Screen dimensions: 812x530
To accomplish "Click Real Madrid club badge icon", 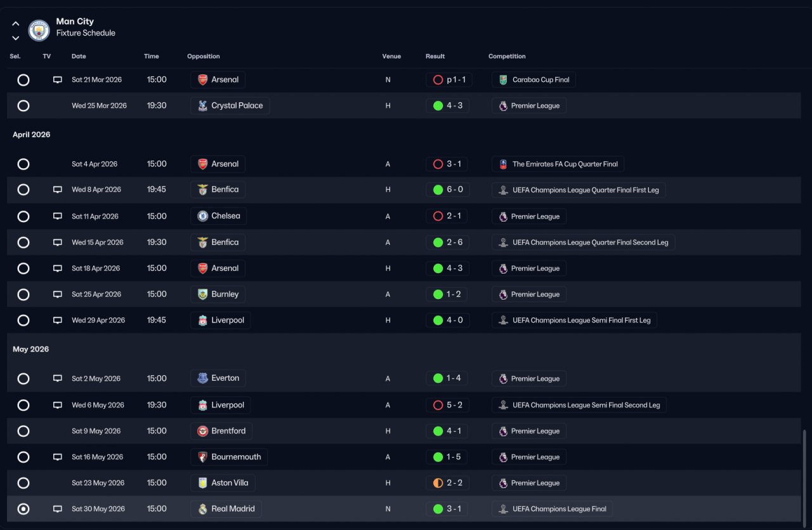I will 202,509.
